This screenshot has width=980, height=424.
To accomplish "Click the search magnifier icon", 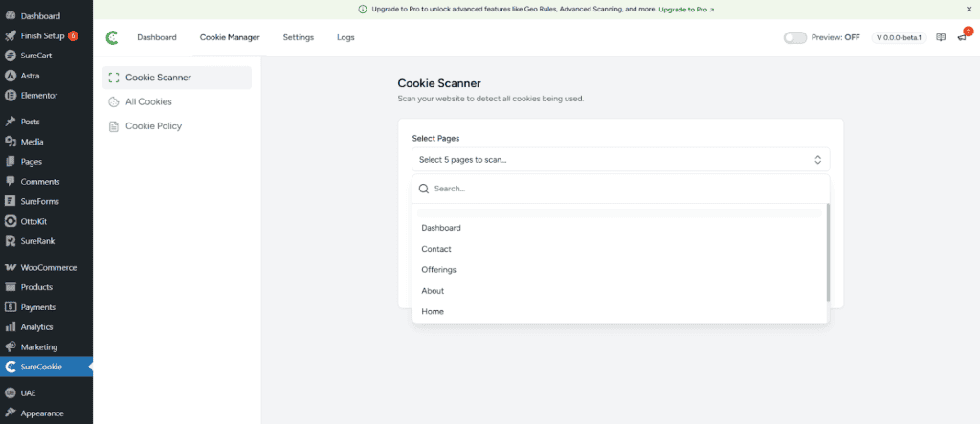I will tap(424, 189).
